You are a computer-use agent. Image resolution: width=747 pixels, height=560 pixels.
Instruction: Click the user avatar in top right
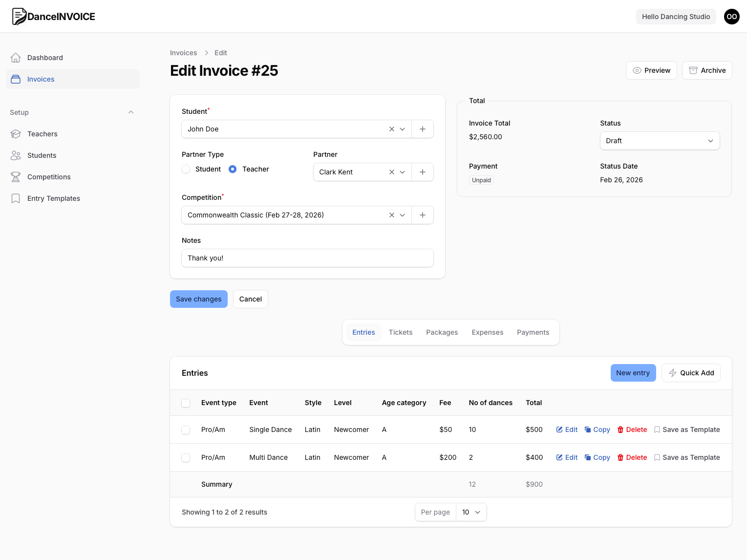(731, 17)
